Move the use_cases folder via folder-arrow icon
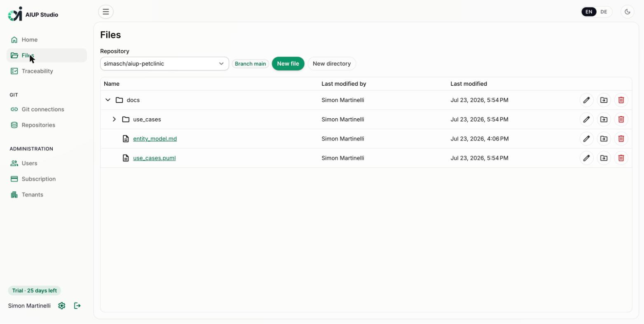 tap(604, 120)
